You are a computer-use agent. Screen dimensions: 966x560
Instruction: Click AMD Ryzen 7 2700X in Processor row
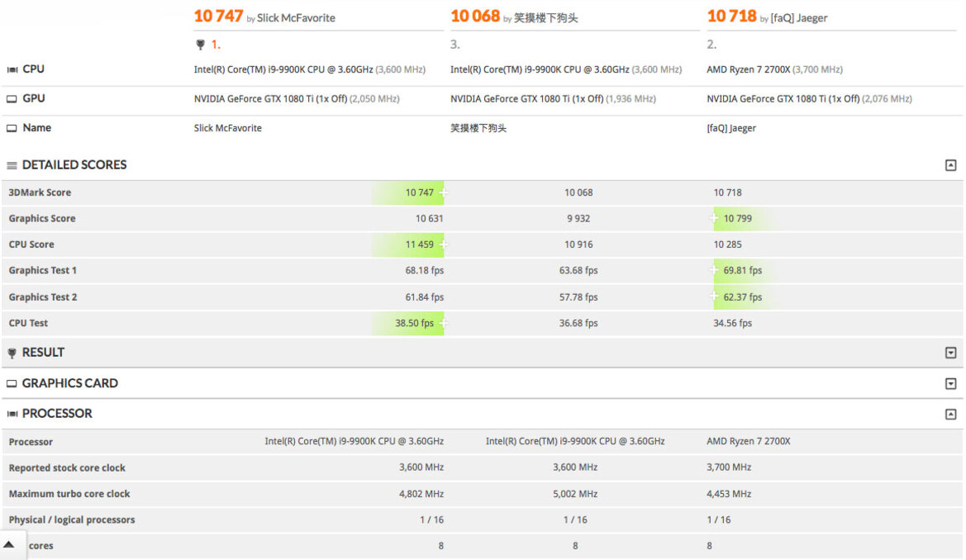[x=749, y=442]
